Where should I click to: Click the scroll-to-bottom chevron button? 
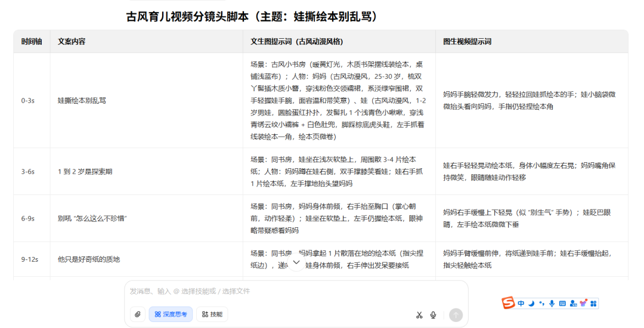(296, 262)
